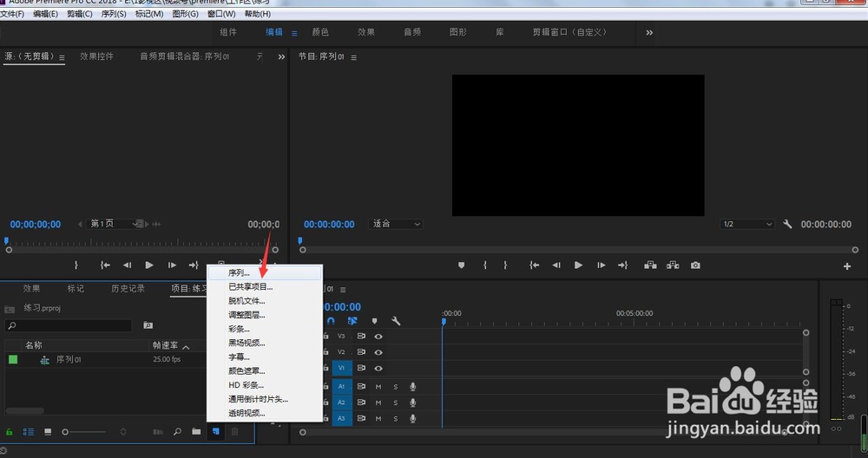868x458 pixels.
Task: Add a marker in the timeline panel
Action: coord(374,321)
